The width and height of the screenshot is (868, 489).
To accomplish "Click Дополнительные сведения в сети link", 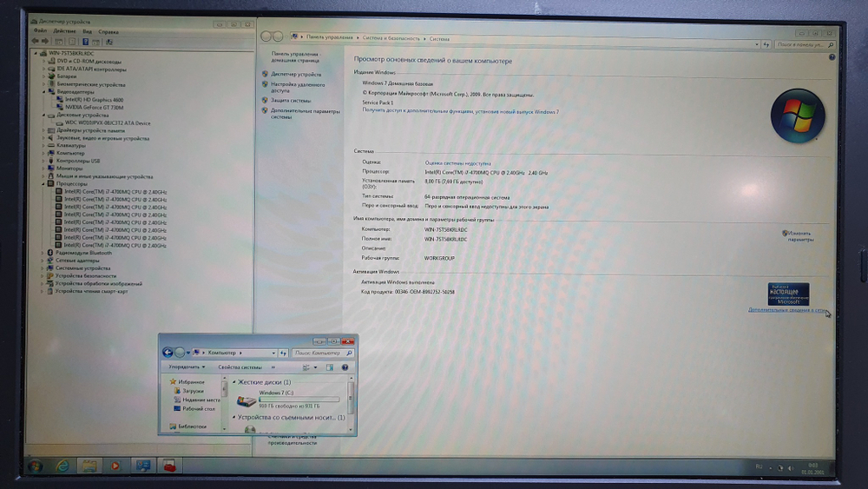I will click(x=786, y=310).
